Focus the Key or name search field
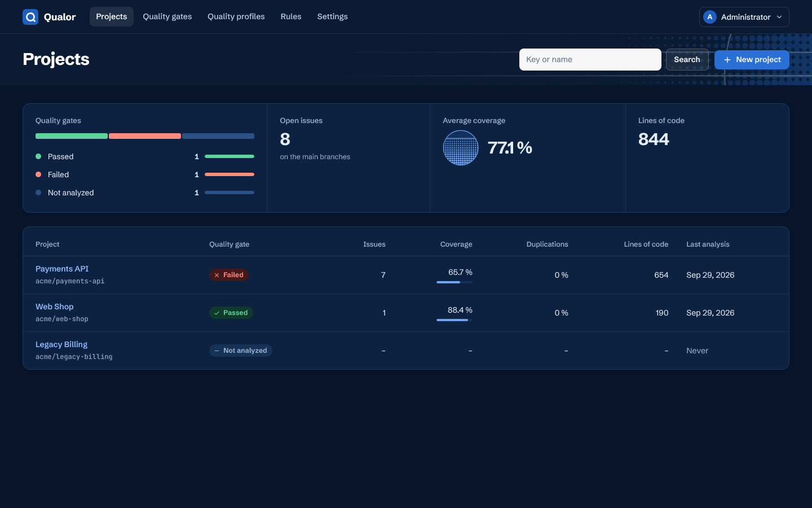812x508 pixels. [590, 59]
